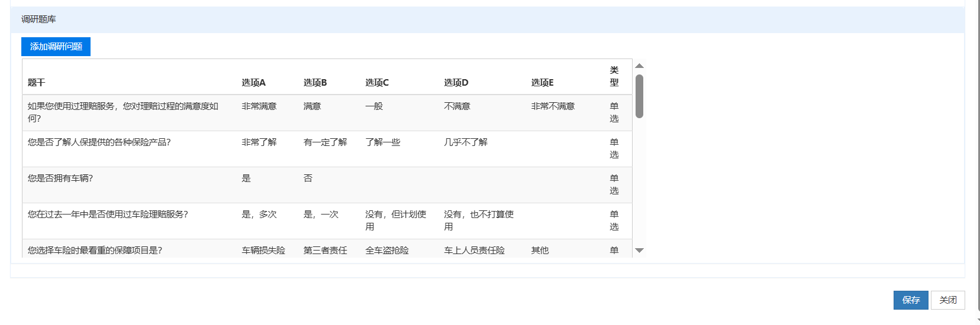Click the 满意 cell in option B
980x325 pixels.
click(312, 106)
